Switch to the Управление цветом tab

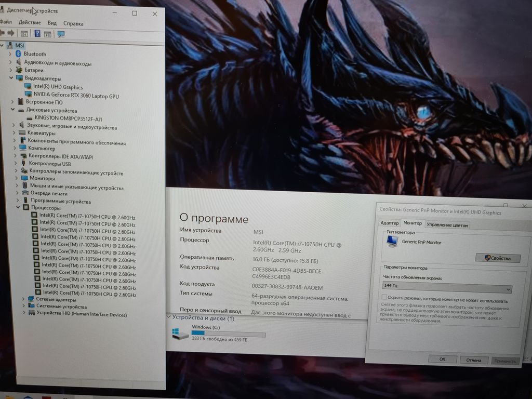(447, 225)
